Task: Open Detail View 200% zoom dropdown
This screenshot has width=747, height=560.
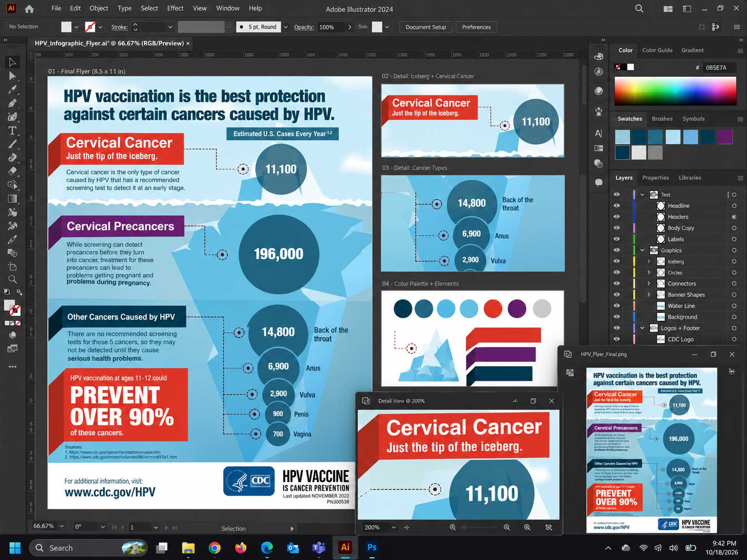Action: pyautogui.click(x=394, y=528)
